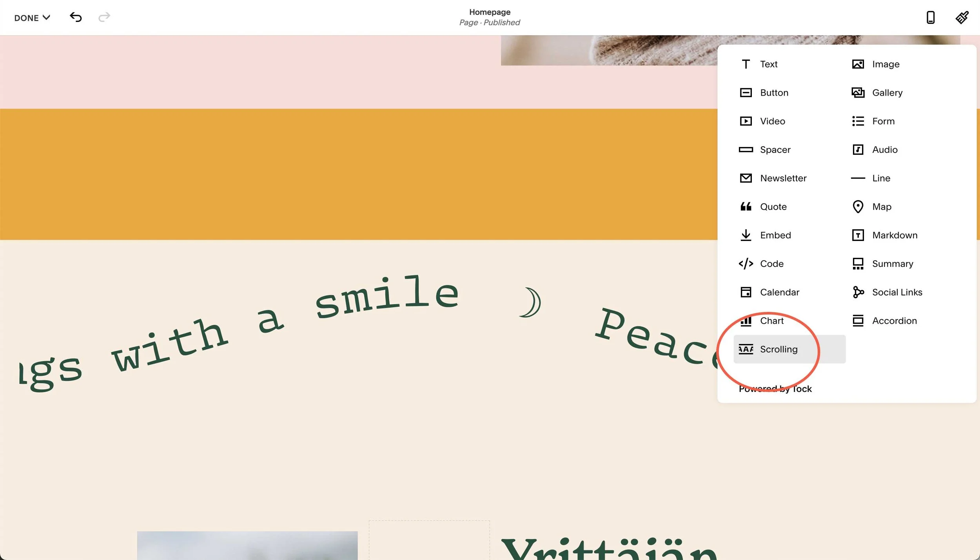The image size is (980, 560).
Task: Click the Button block icon
Action: [746, 92]
